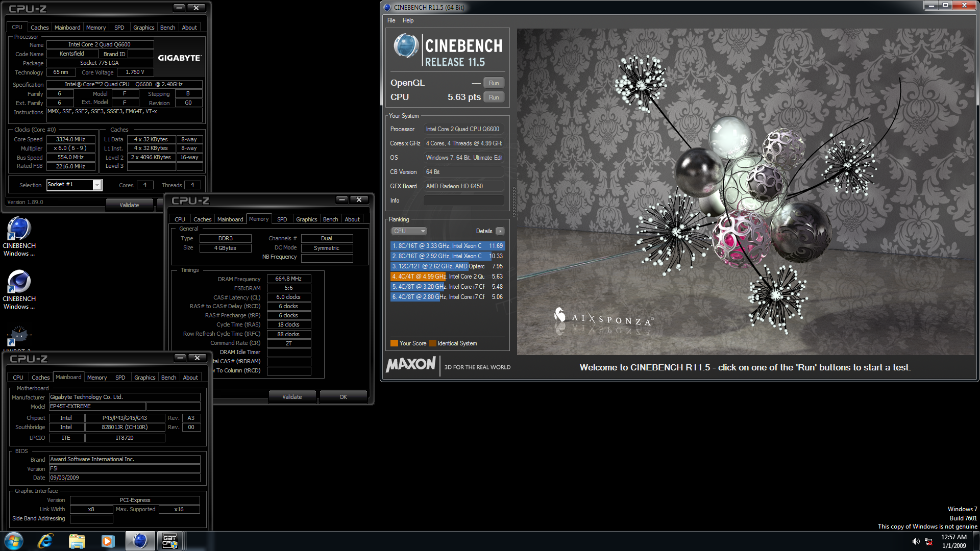Click the BIOS date 09/03/2009 field
Viewport: 980px width, 551px height.
125,478
